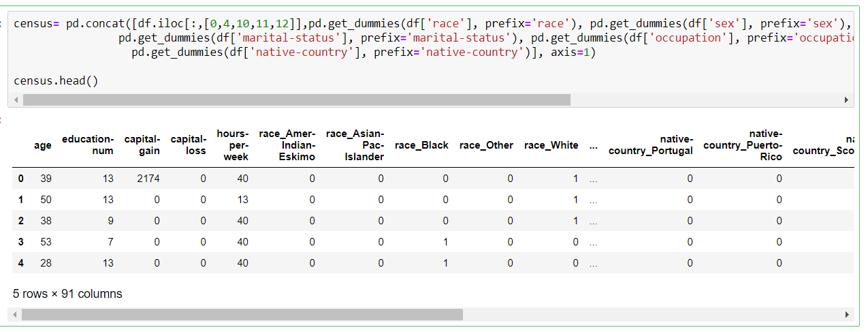Click the output table's left scroll arrow

[x=14, y=315]
